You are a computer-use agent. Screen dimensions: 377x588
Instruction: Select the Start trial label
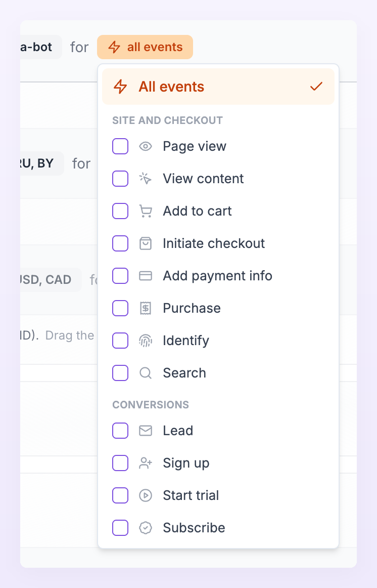pyautogui.click(x=191, y=495)
